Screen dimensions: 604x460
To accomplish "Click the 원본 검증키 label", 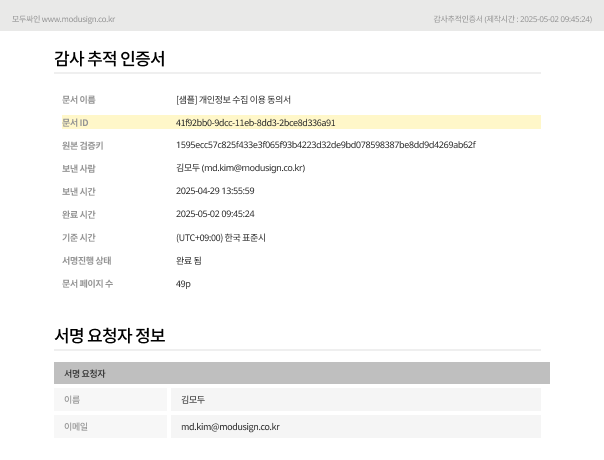I will [x=82, y=146].
